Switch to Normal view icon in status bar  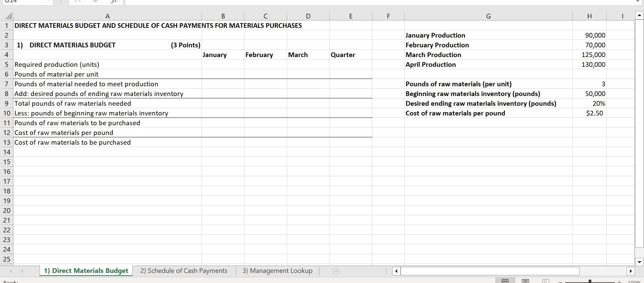click(505, 281)
